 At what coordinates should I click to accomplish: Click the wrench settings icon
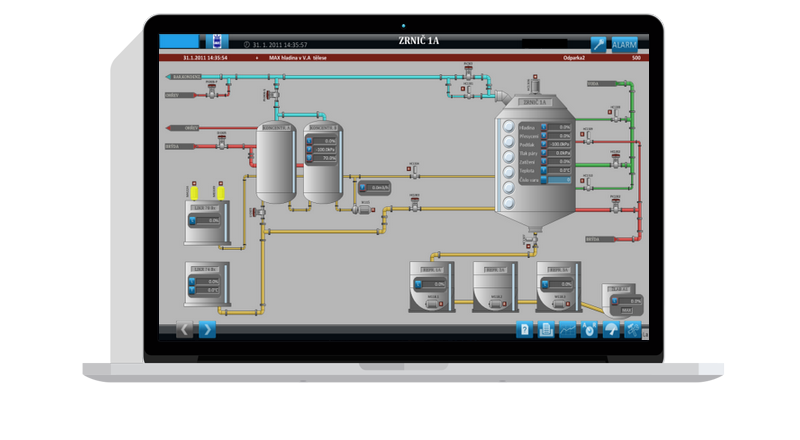pos(598,44)
